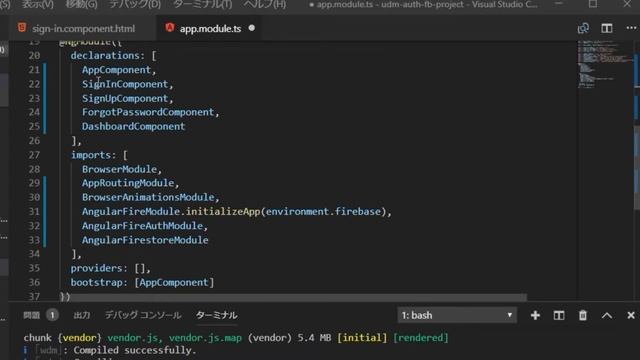
Task: Click DashboardComponent in the code
Action: tap(133, 127)
